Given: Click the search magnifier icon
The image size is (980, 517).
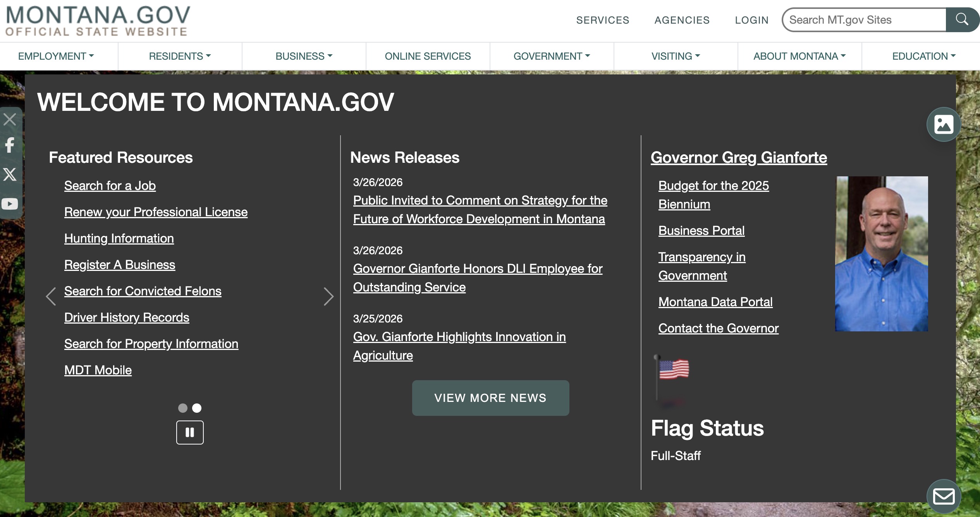Looking at the screenshot, I should [x=962, y=19].
